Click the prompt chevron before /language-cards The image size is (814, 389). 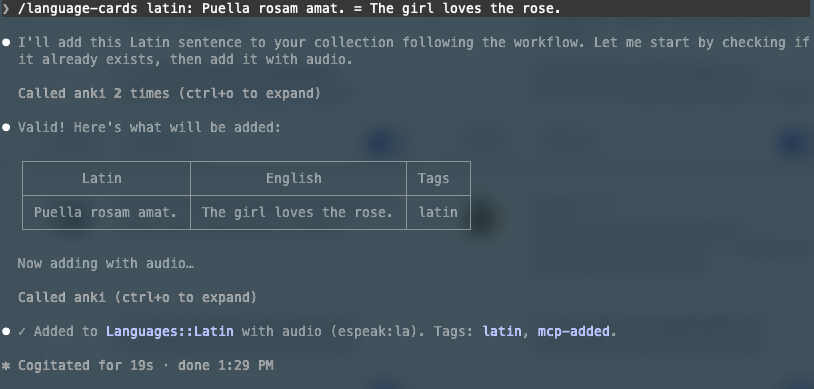click(6, 9)
